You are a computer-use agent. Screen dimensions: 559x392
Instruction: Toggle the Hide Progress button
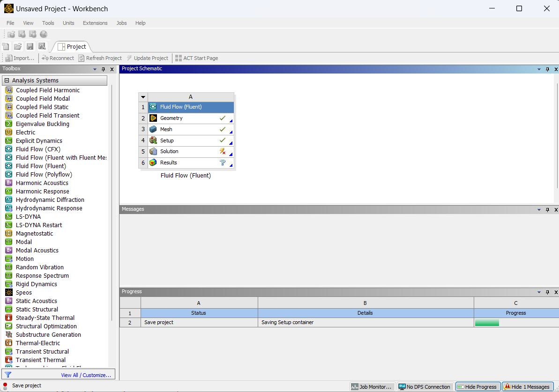[477, 387]
